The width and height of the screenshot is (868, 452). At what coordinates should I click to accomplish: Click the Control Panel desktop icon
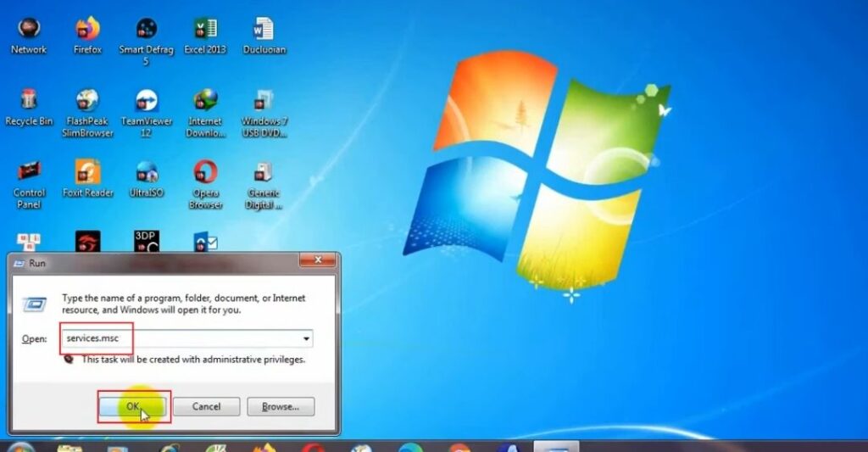point(28,173)
